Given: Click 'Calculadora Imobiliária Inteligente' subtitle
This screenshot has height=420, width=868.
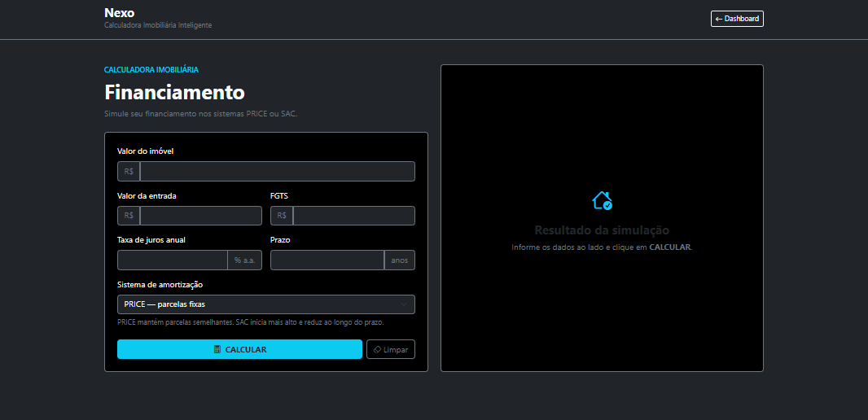Looking at the screenshot, I should pos(158,25).
